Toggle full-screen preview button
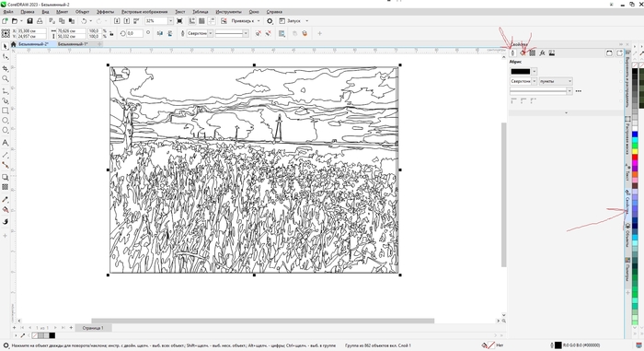Image resolution: width=644 pixels, height=351 pixels. [x=179, y=20]
